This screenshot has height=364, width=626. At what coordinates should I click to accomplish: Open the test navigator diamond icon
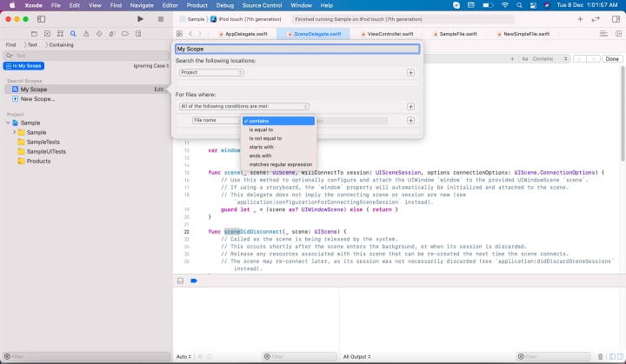click(99, 34)
